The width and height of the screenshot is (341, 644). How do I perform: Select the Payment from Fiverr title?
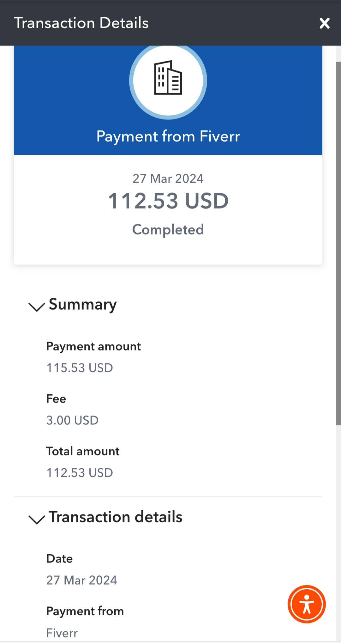168,136
